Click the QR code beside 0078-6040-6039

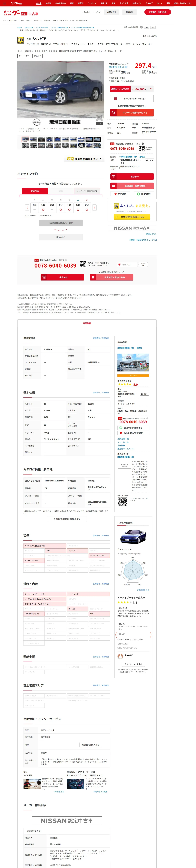pyautogui.click(x=142, y=148)
